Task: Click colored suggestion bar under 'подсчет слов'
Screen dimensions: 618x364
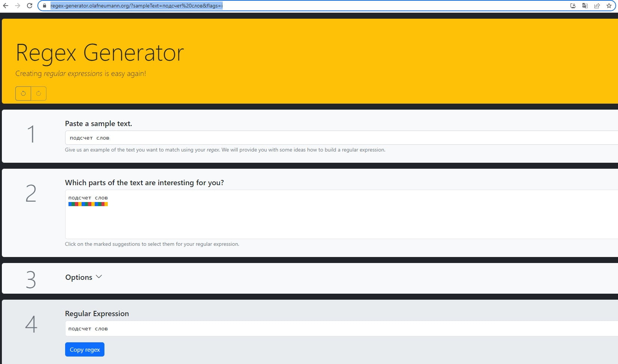Action: (x=88, y=204)
